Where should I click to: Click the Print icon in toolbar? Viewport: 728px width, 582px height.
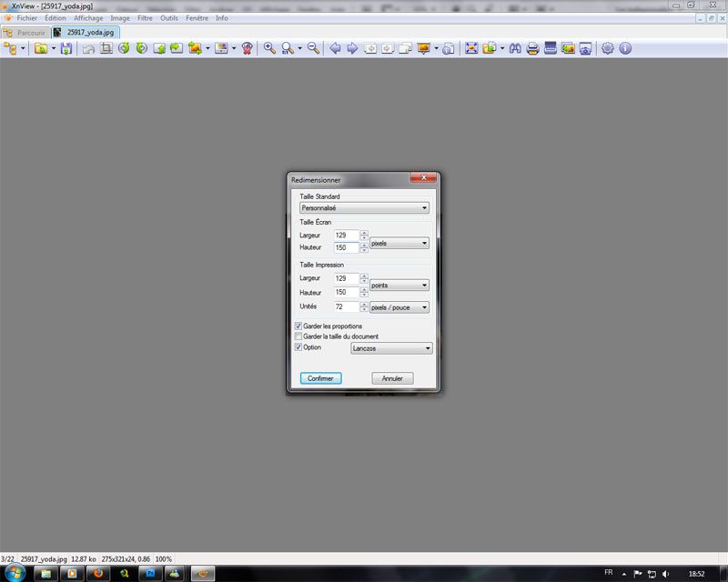pyautogui.click(x=533, y=48)
